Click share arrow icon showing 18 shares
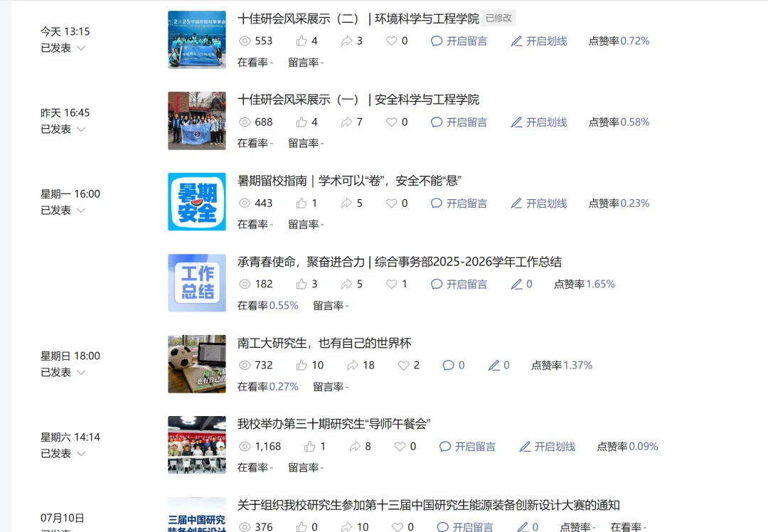This screenshot has height=532, width=768. [x=352, y=365]
